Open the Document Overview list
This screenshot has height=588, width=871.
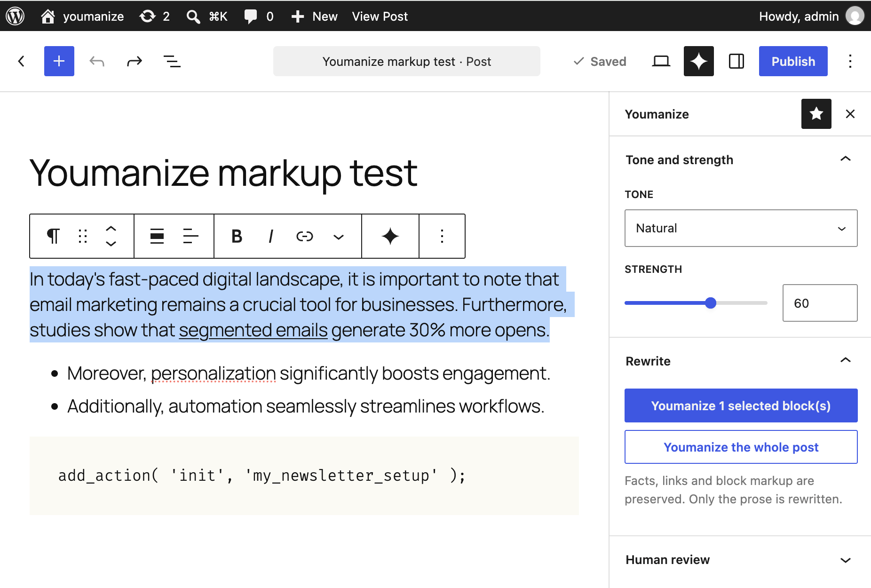[x=172, y=61]
